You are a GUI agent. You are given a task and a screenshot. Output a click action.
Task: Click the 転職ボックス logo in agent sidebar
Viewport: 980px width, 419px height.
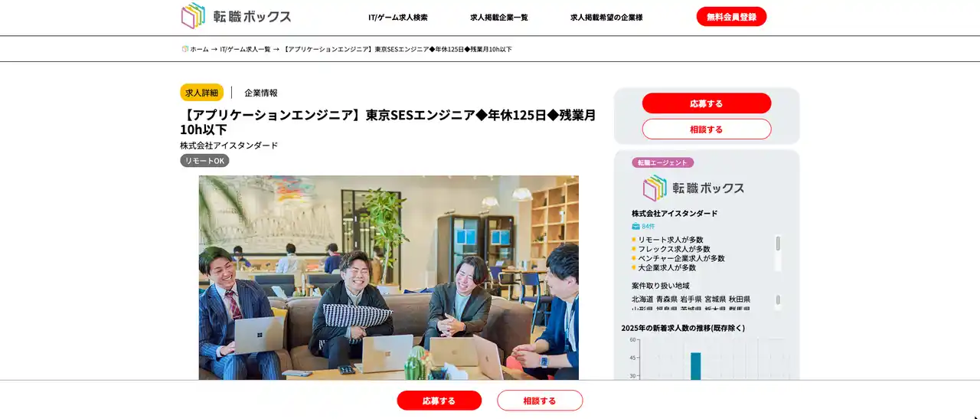(x=693, y=188)
